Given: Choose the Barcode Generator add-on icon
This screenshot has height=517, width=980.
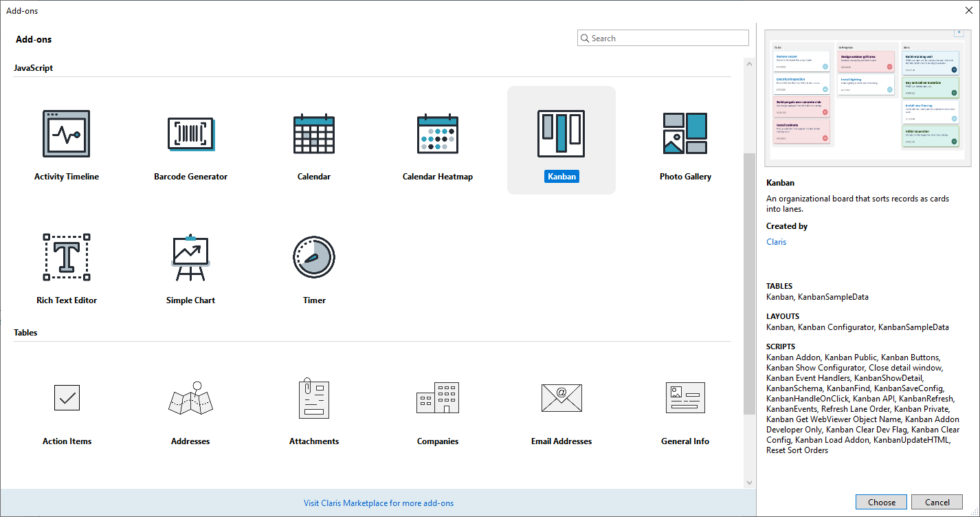Looking at the screenshot, I should click(x=190, y=134).
